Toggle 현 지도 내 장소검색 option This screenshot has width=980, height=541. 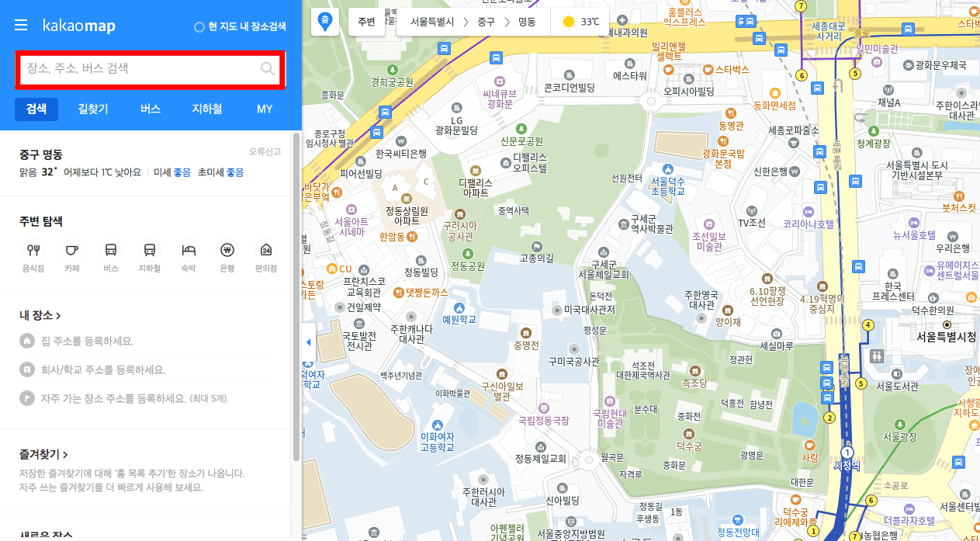point(240,26)
